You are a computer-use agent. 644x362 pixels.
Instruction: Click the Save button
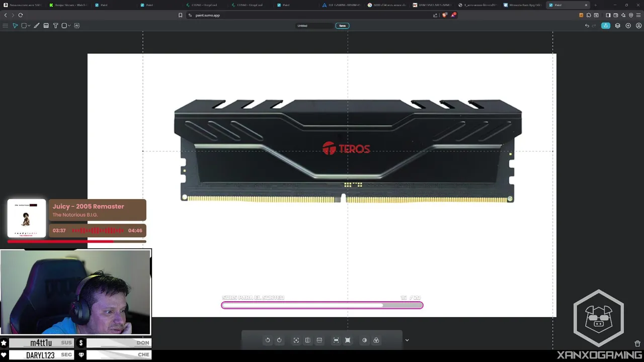[x=342, y=26]
